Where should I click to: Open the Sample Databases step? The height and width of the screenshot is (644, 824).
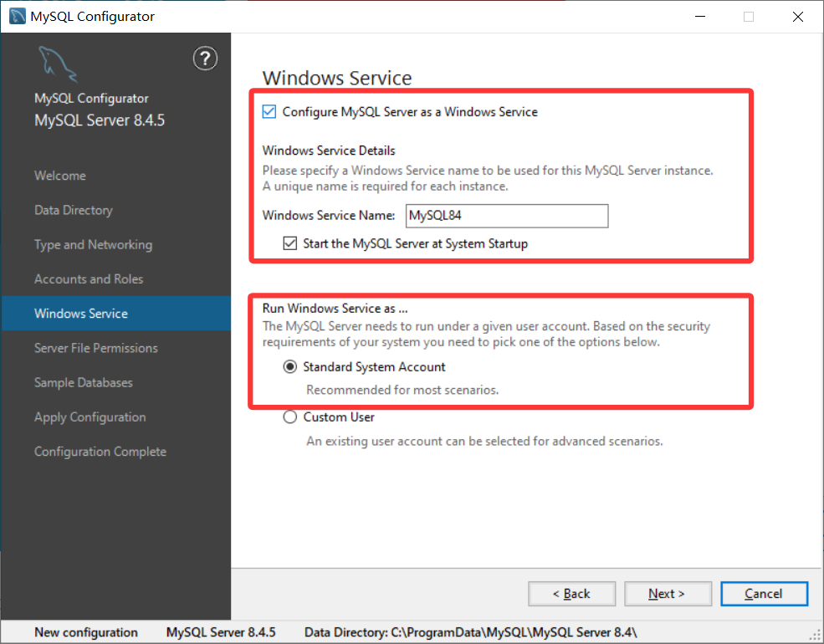[x=84, y=382]
